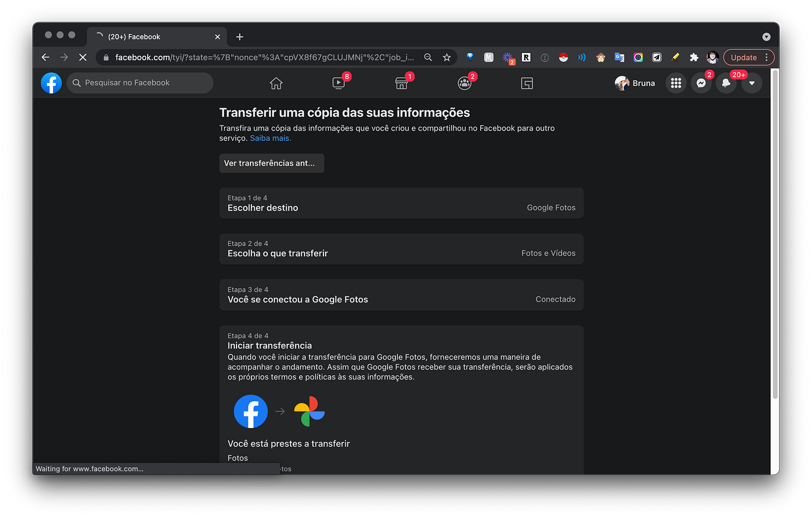This screenshot has width=812, height=518.
Task: Click the Iniciar transferência heading
Action: point(269,346)
